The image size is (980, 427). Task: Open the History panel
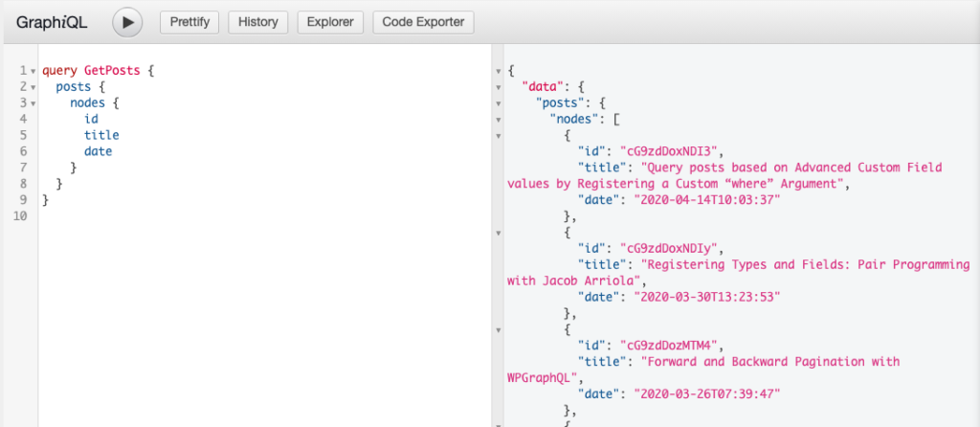point(257,22)
